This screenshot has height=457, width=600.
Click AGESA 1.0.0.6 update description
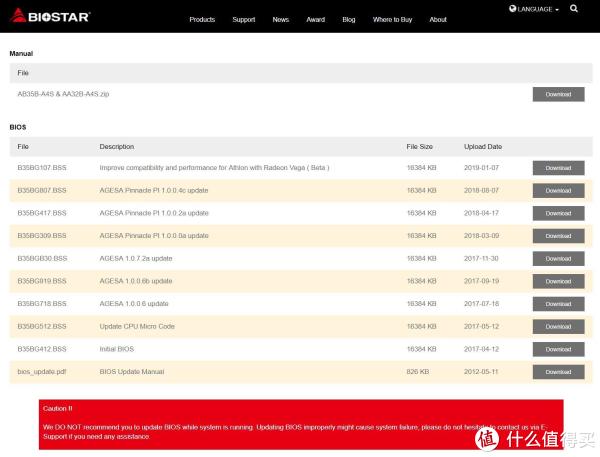click(x=134, y=304)
